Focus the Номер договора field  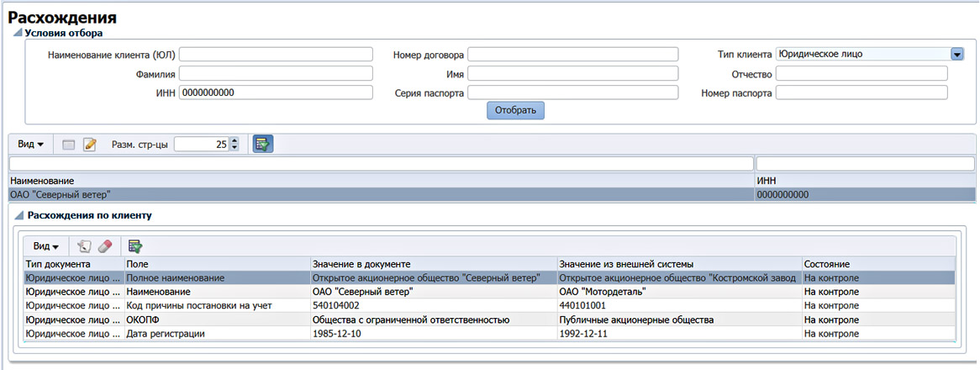click(572, 55)
